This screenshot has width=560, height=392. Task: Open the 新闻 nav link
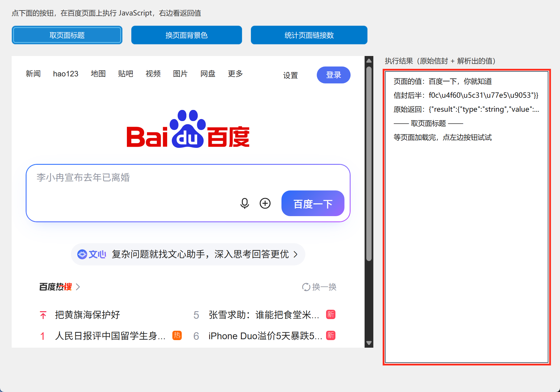point(33,74)
